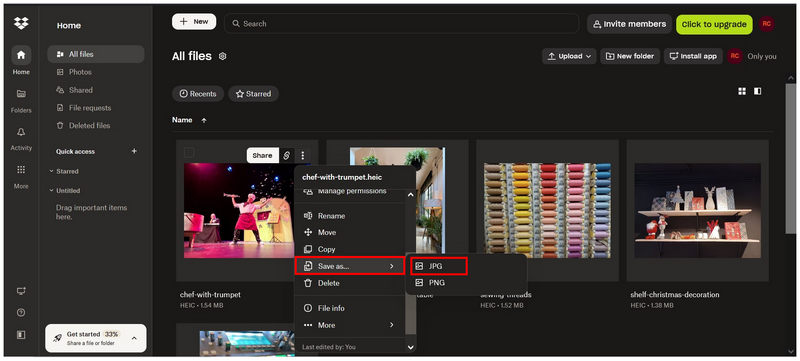Image resolution: width=800 pixels, height=361 pixels.
Task: Click the three-dot menu on chef-with-trumpet card
Action: 303,156
